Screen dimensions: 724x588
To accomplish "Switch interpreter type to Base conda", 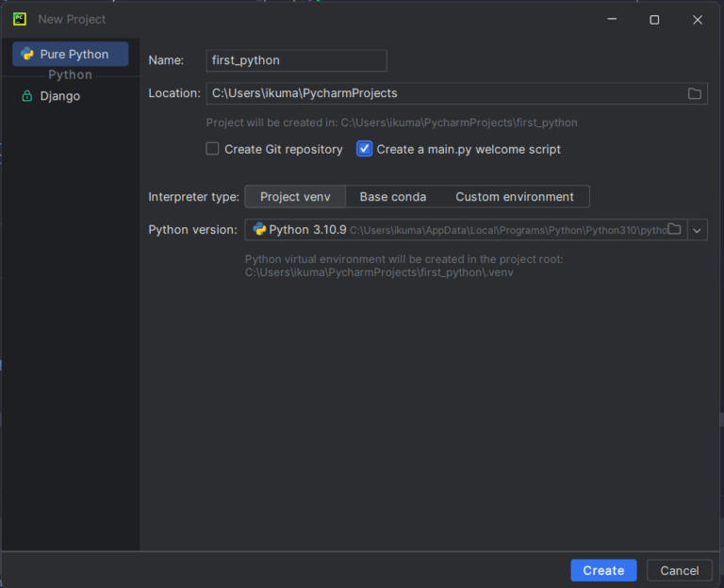I will click(x=393, y=197).
